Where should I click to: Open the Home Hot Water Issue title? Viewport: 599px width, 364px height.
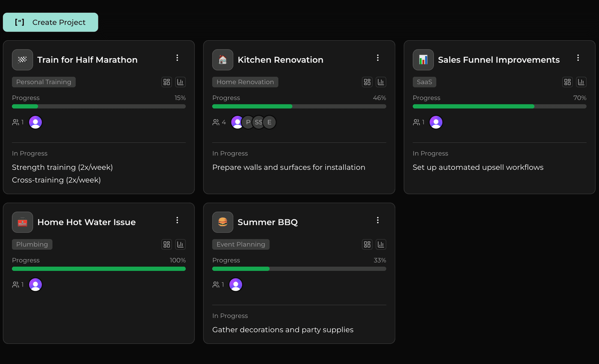(86, 222)
